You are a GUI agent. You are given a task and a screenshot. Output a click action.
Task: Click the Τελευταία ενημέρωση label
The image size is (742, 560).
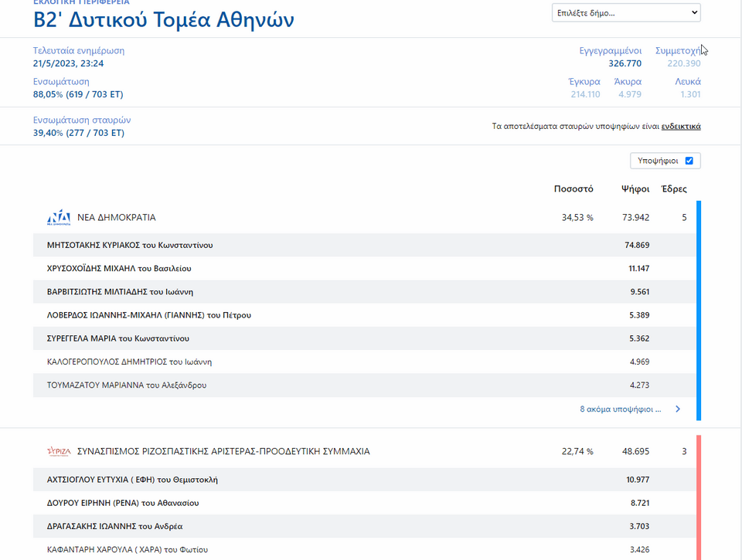79,51
